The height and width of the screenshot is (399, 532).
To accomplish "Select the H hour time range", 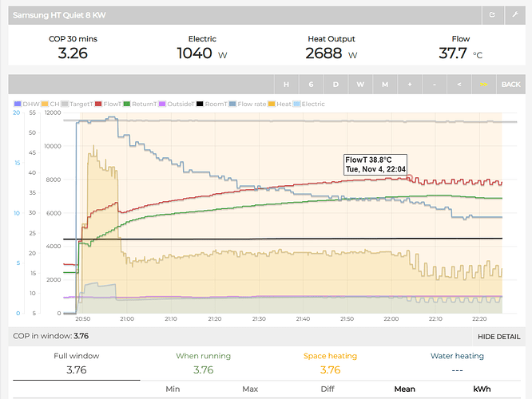I will [x=286, y=84].
